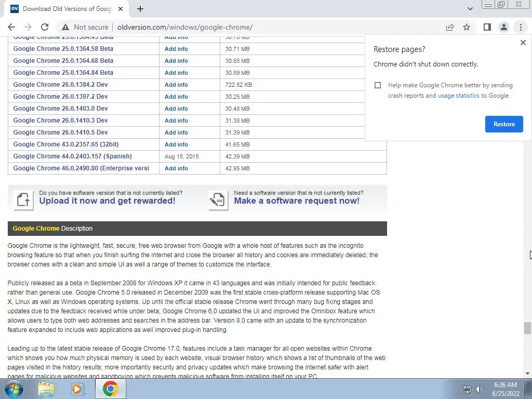This screenshot has width=532, height=399.
Task: Click the forward navigation arrow
Action: click(x=28, y=27)
